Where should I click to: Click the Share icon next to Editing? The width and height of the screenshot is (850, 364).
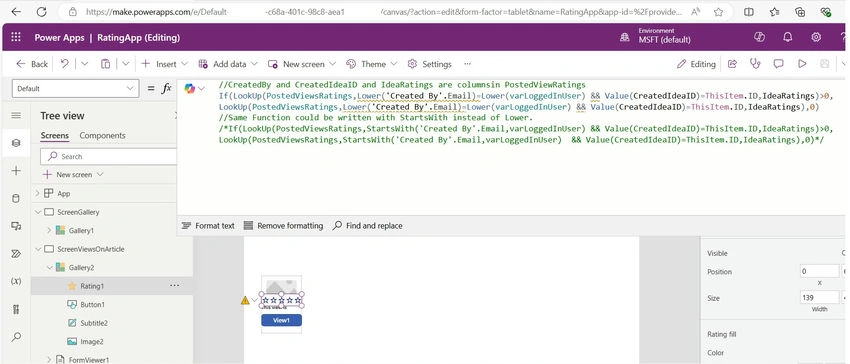pyautogui.click(x=732, y=64)
